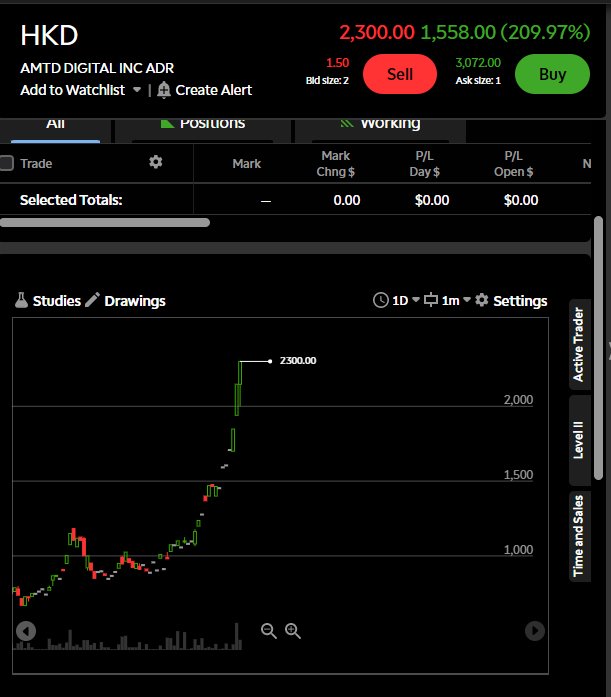
Task: Click the Mark Chng $ column header
Action: click(x=335, y=164)
